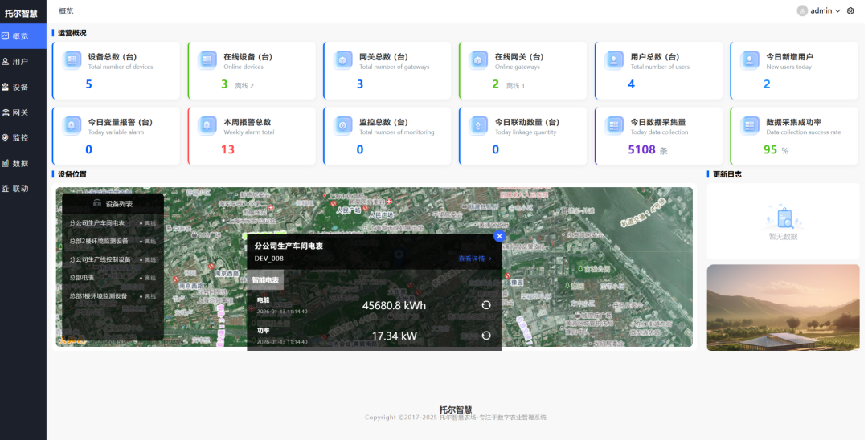Click the 17.34 kW value
The height and width of the screenshot is (440, 868).
click(394, 336)
